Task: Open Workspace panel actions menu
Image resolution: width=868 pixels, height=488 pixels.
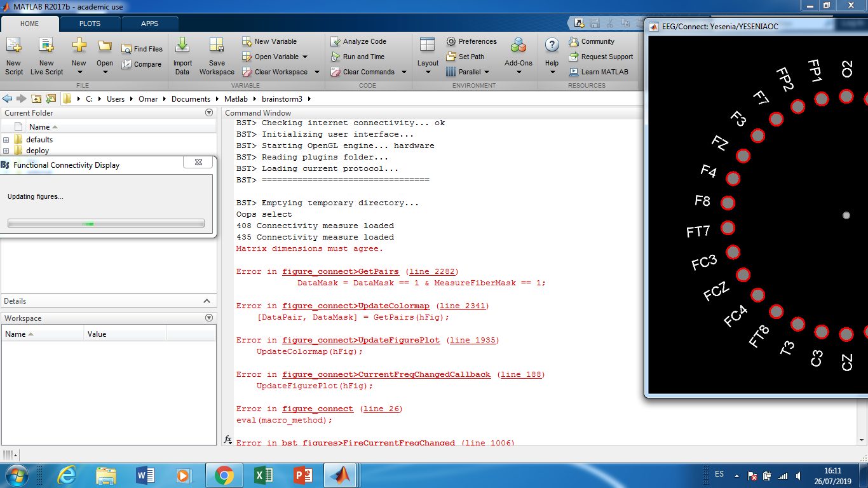Action: (x=209, y=318)
